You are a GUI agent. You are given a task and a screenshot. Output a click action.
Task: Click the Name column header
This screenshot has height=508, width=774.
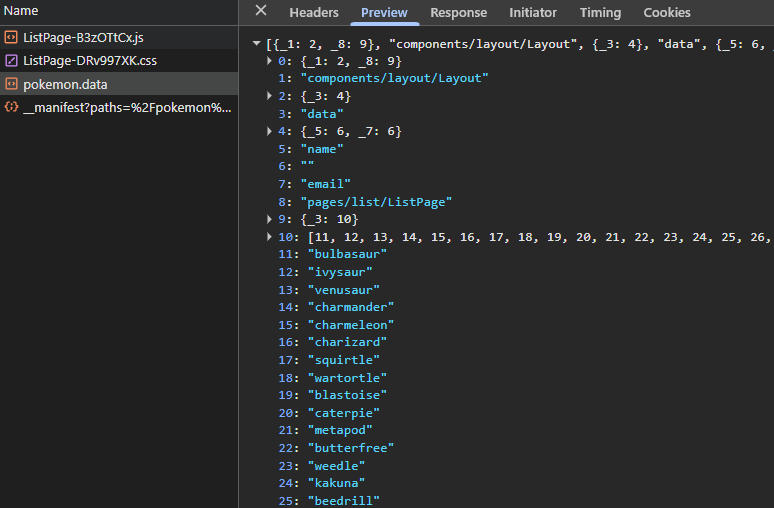click(x=22, y=11)
